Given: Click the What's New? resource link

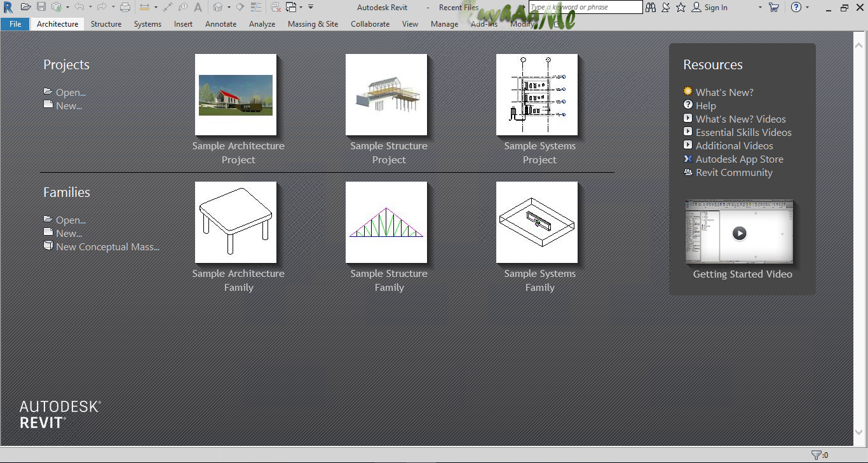Looking at the screenshot, I should [724, 92].
